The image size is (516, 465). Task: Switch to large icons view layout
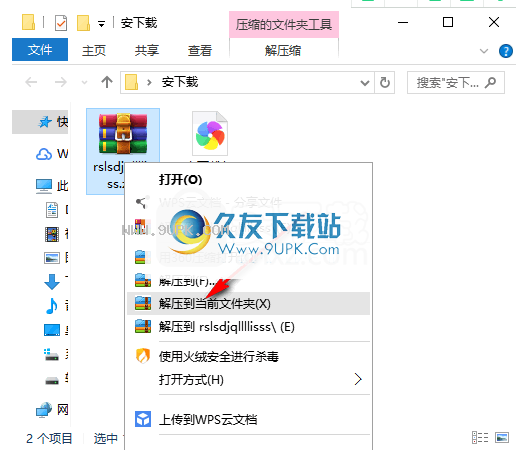[502, 437]
